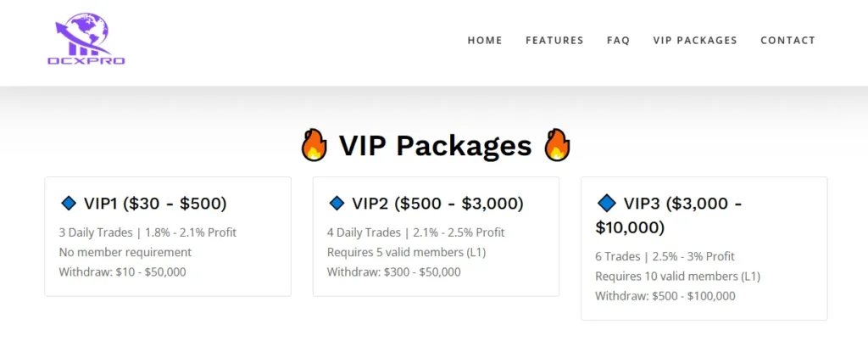
Task: Click "No member requirement" in VIP1 card
Action: pos(125,252)
